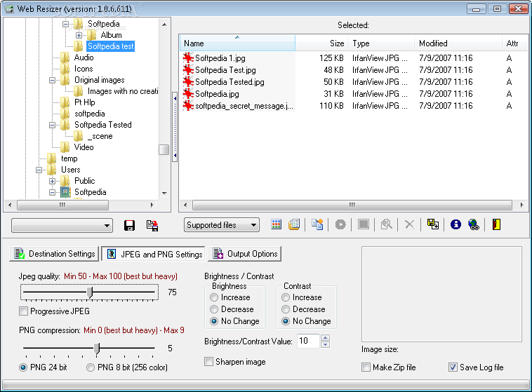Click the add files document icon
Screen dimensions: 532x392
[x=317, y=224]
